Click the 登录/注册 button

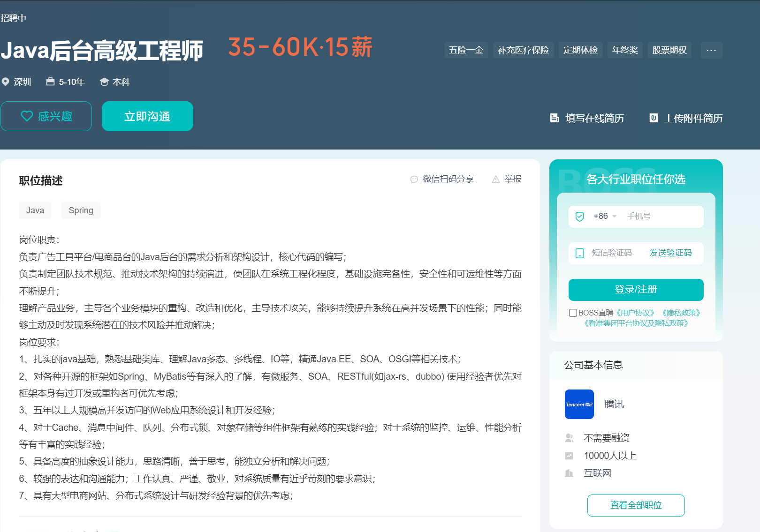pyautogui.click(x=636, y=290)
